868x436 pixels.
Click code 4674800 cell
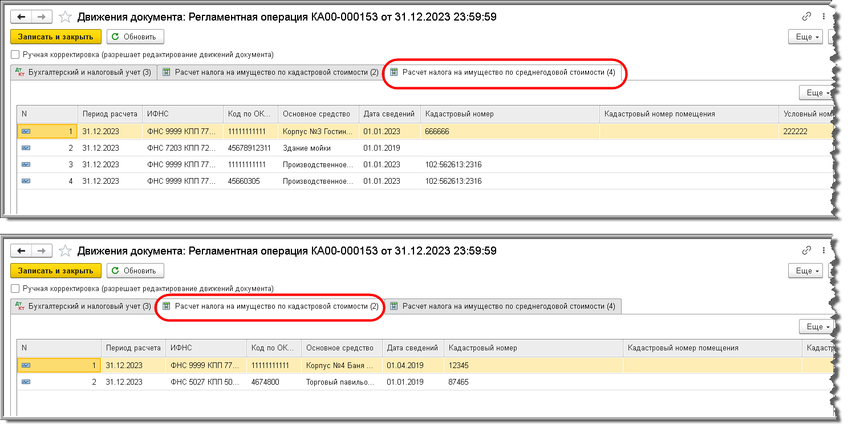click(x=274, y=382)
